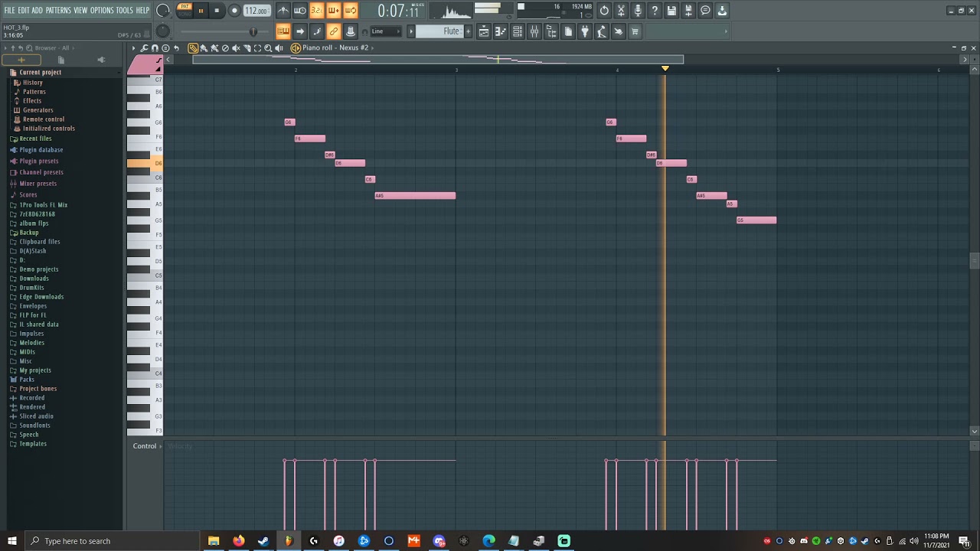Viewport: 980px width, 551px height.
Task: Select the Draw pencil tool in piano roll
Action: pos(193,48)
